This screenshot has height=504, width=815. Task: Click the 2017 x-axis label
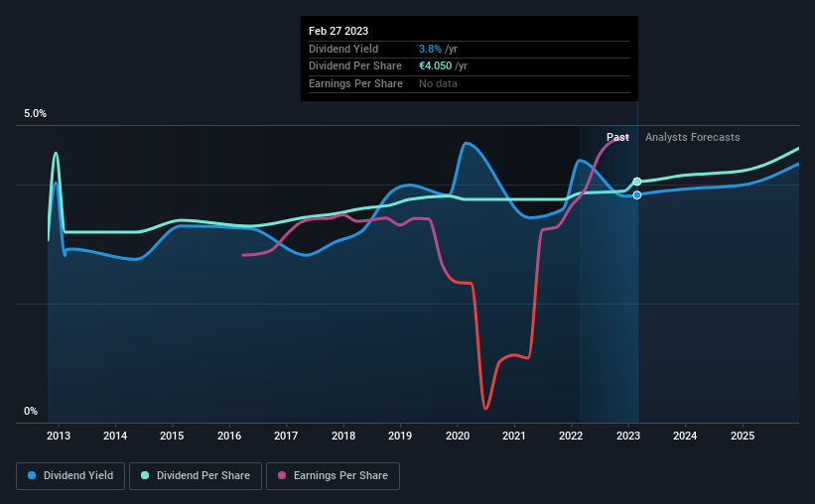click(x=286, y=436)
